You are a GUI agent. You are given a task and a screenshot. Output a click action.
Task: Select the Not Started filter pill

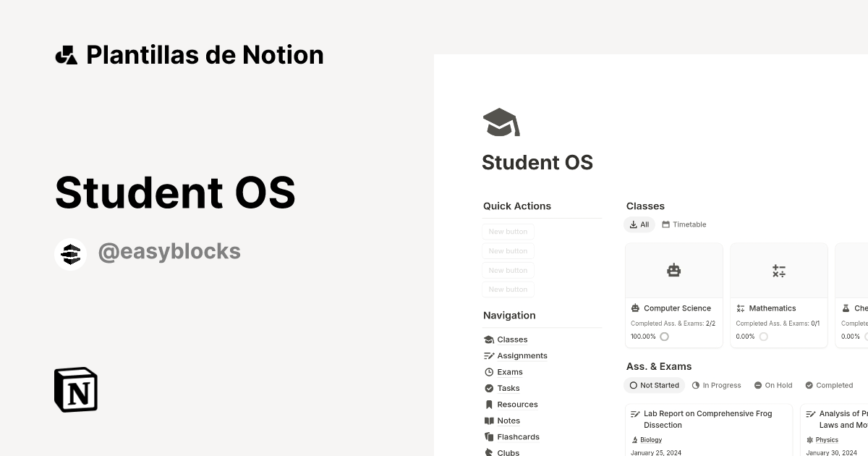click(x=654, y=385)
